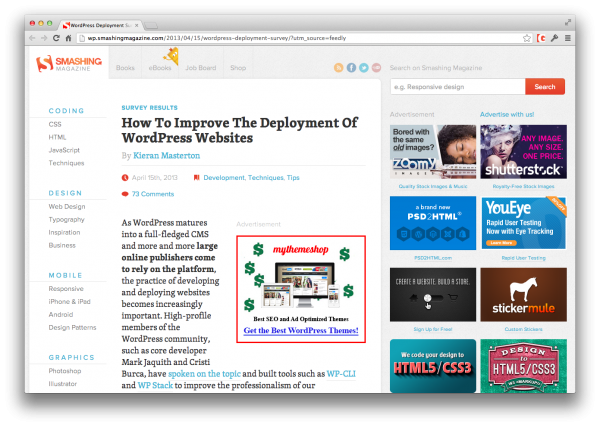600x427 pixels.
Task: Bookmark page with star icon
Action: pyautogui.click(x=527, y=38)
